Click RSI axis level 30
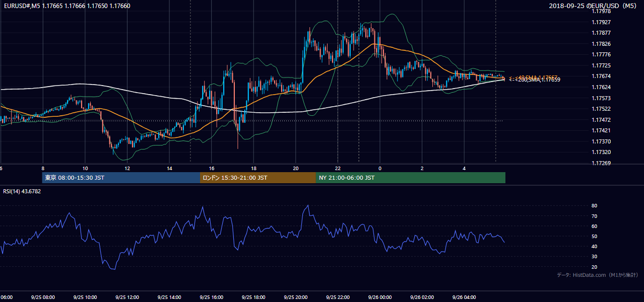Image resolution: width=644 pixels, height=302 pixels. [x=594, y=257]
